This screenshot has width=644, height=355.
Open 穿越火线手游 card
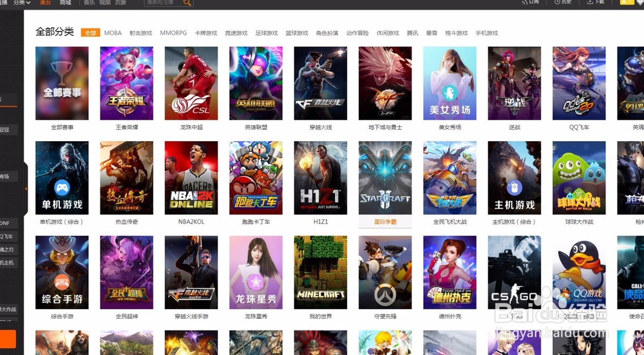point(191,273)
